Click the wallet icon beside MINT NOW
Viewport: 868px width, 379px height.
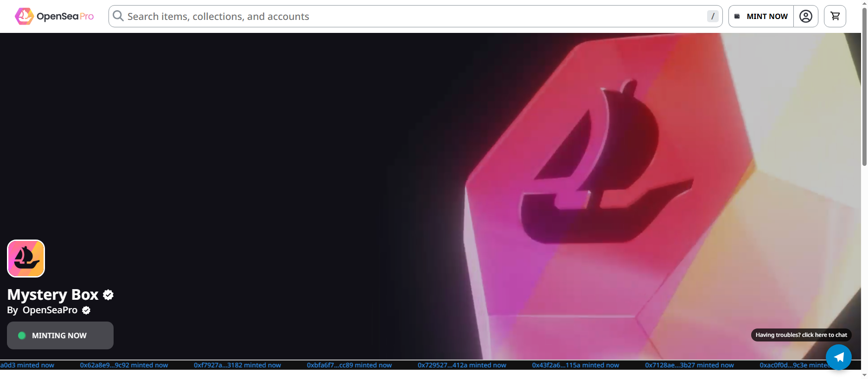tap(737, 16)
